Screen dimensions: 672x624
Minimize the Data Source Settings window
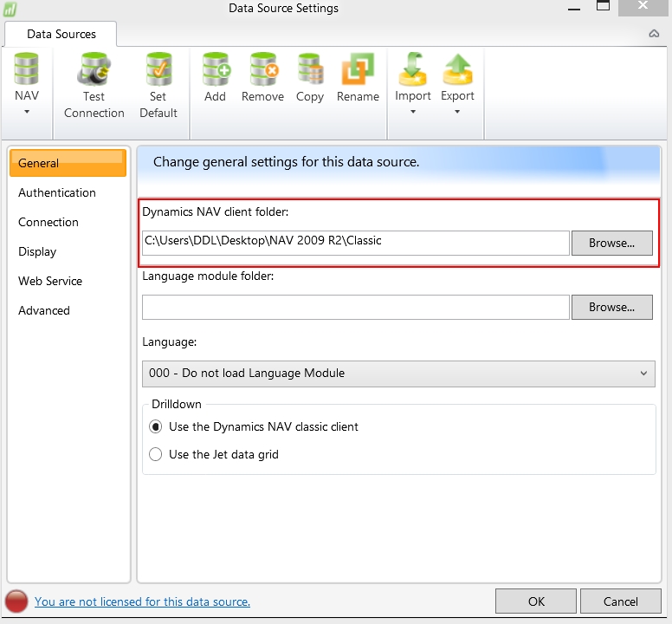574,9
